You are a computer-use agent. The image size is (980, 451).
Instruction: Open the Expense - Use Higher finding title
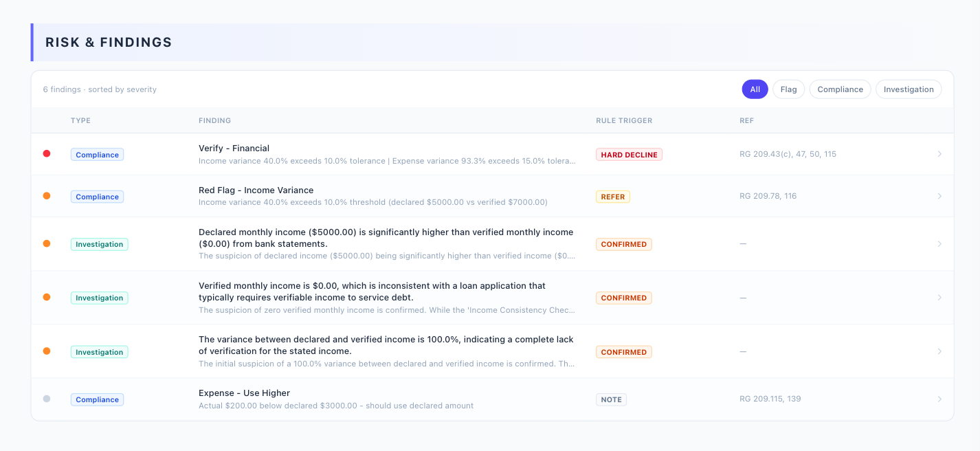[x=244, y=393]
